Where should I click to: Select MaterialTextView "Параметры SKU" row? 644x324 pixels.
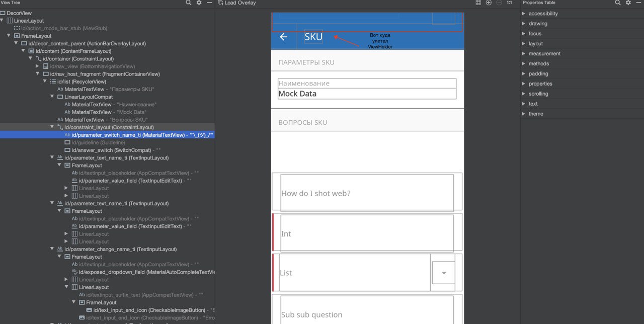pyautogui.click(x=107, y=89)
